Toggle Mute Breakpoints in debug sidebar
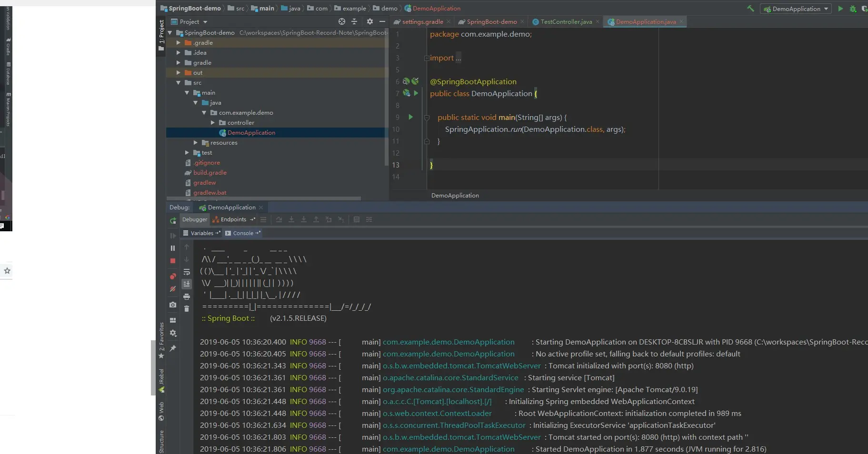Viewport: 868px width, 454px height. click(173, 289)
